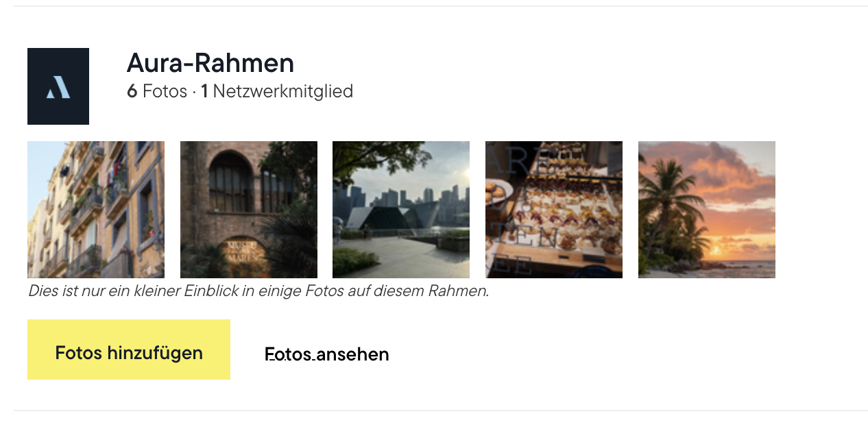Open the apartment balconies photo thumbnail
868x440 pixels.
(x=96, y=210)
